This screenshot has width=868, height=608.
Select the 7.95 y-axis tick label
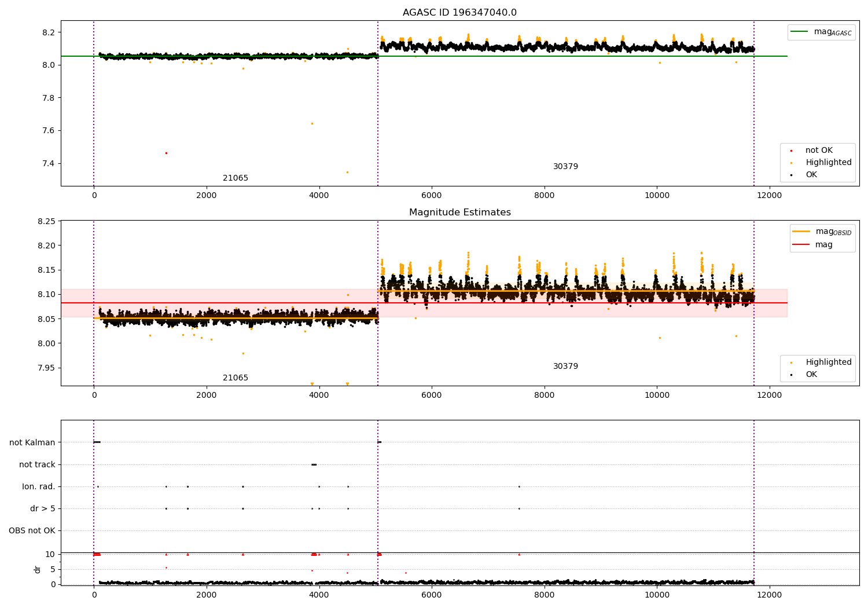(x=46, y=368)
